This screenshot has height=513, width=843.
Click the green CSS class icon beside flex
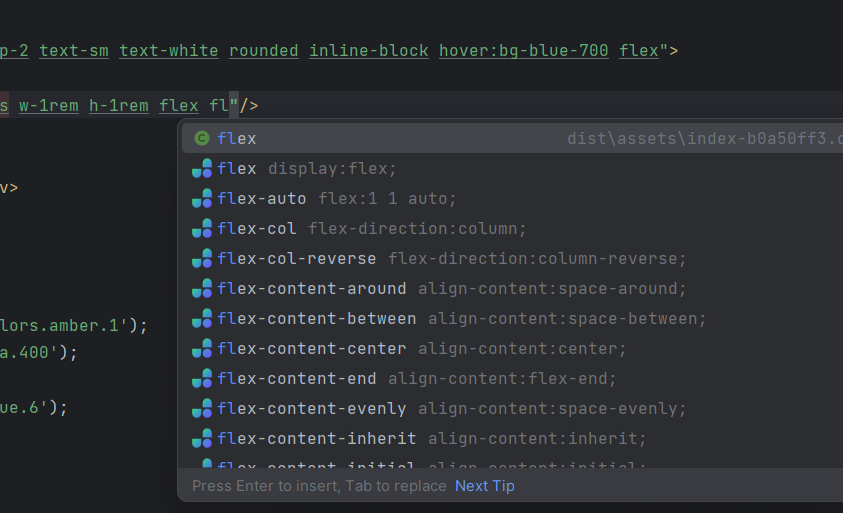(x=202, y=138)
